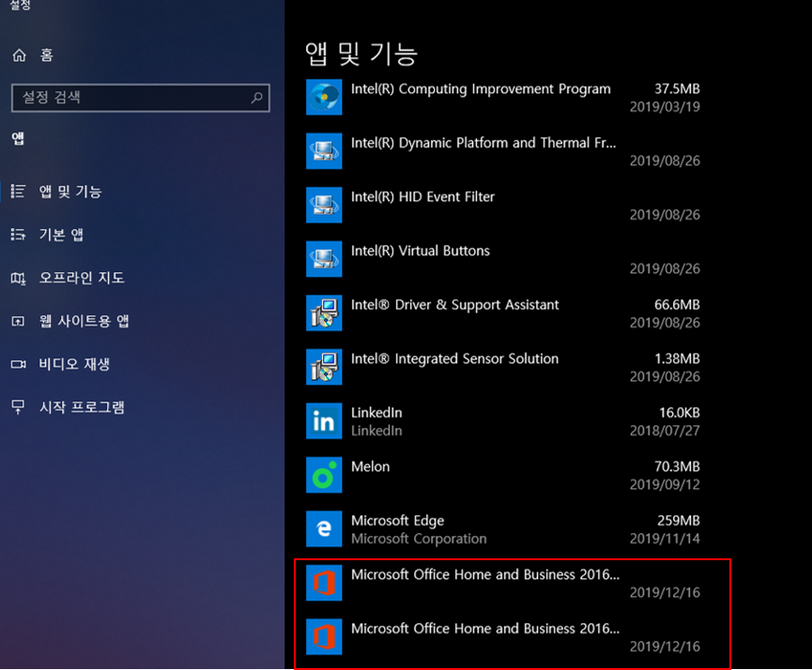Click the 70.3MB size value
Viewport: 812px width, 670px height.
pyautogui.click(x=677, y=466)
